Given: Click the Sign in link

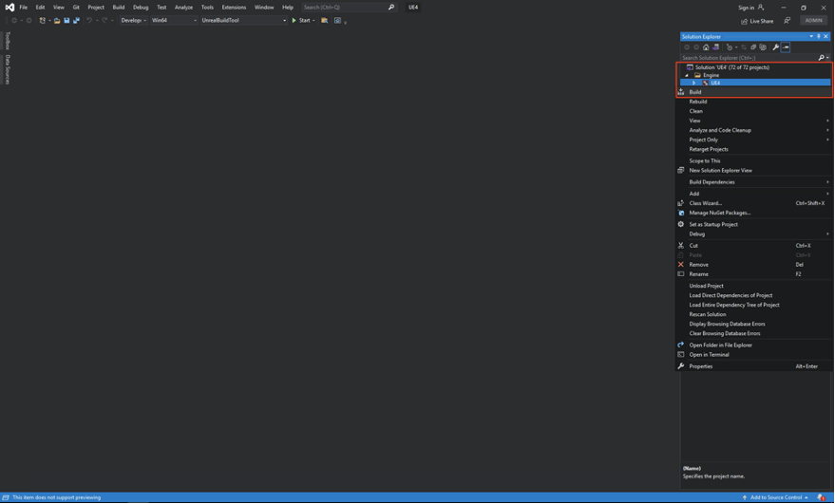Looking at the screenshot, I should point(746,8).
